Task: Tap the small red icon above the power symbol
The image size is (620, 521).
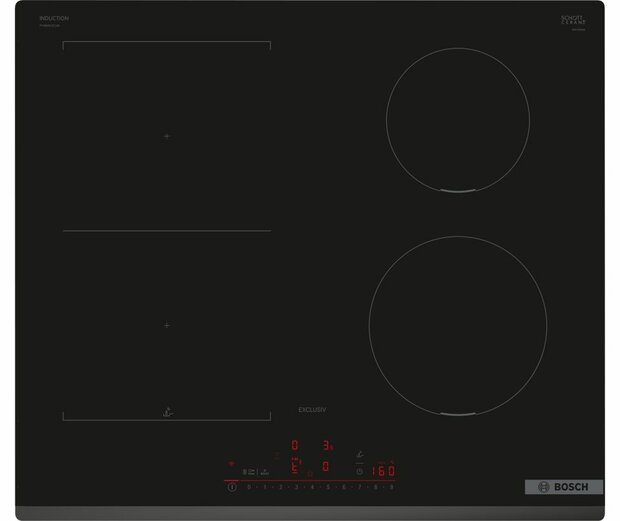Action: pyautogui.click(x=232, y=464)
